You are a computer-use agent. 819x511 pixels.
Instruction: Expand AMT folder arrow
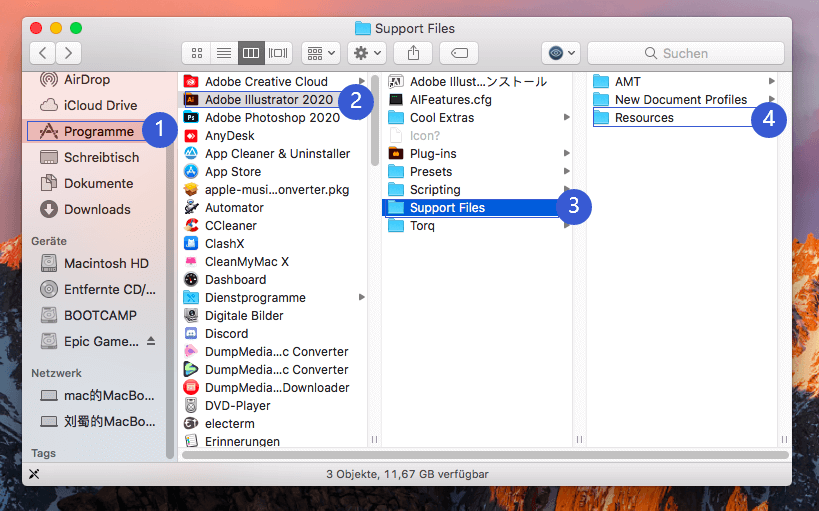point(771,82)
